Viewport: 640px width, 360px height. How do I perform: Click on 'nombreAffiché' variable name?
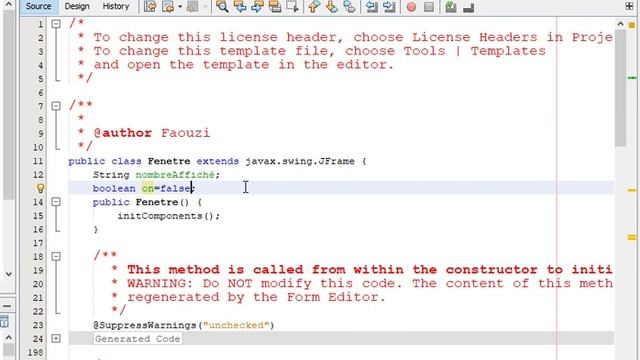[x=175, y=175]
